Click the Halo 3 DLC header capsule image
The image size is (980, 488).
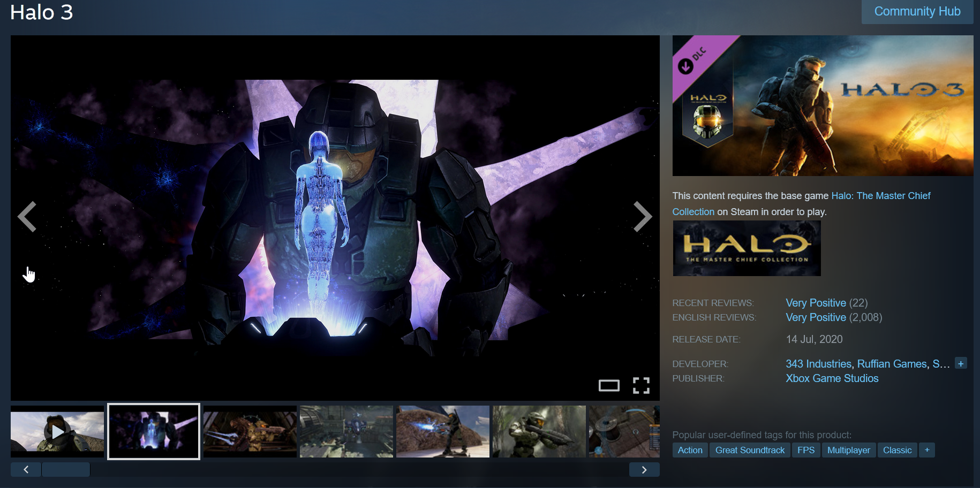pos(823,105)
